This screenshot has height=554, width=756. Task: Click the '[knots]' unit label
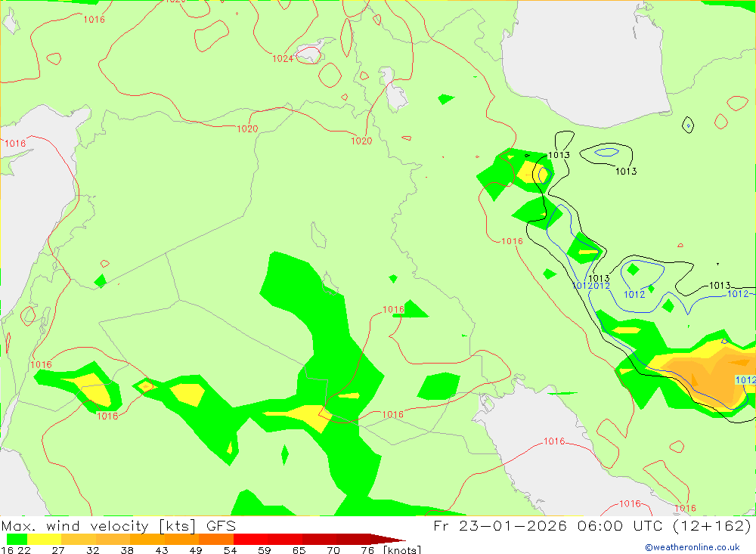coord(402,549)
